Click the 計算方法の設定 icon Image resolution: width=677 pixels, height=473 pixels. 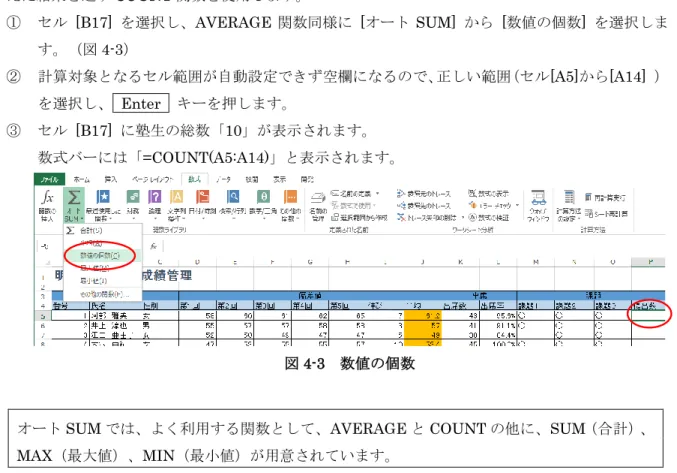click(569, 197)
